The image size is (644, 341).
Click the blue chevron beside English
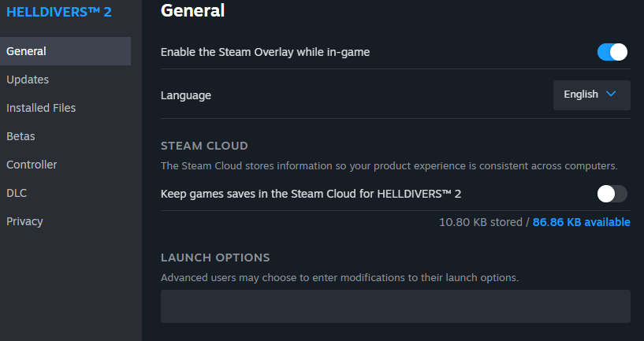[611, 95]
